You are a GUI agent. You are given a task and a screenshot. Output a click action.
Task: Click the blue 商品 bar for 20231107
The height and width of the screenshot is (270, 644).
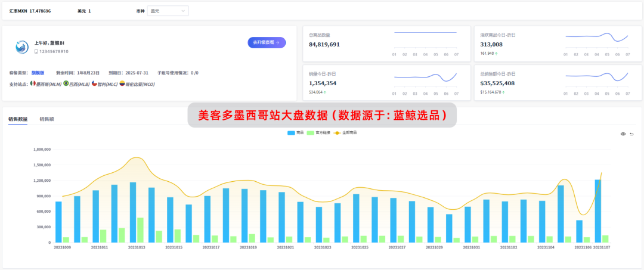(597, 211)
